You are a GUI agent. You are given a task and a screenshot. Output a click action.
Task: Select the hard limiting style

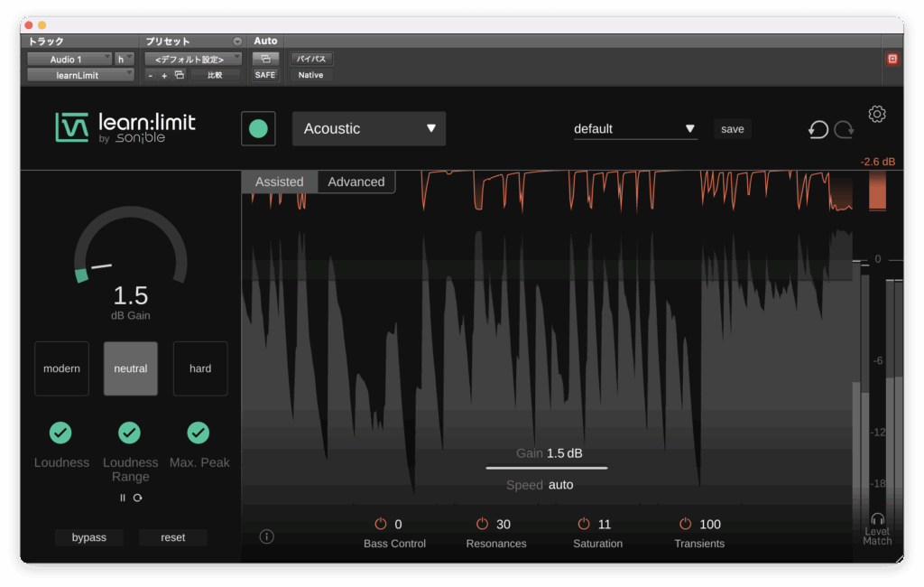[x=200, y=368]
